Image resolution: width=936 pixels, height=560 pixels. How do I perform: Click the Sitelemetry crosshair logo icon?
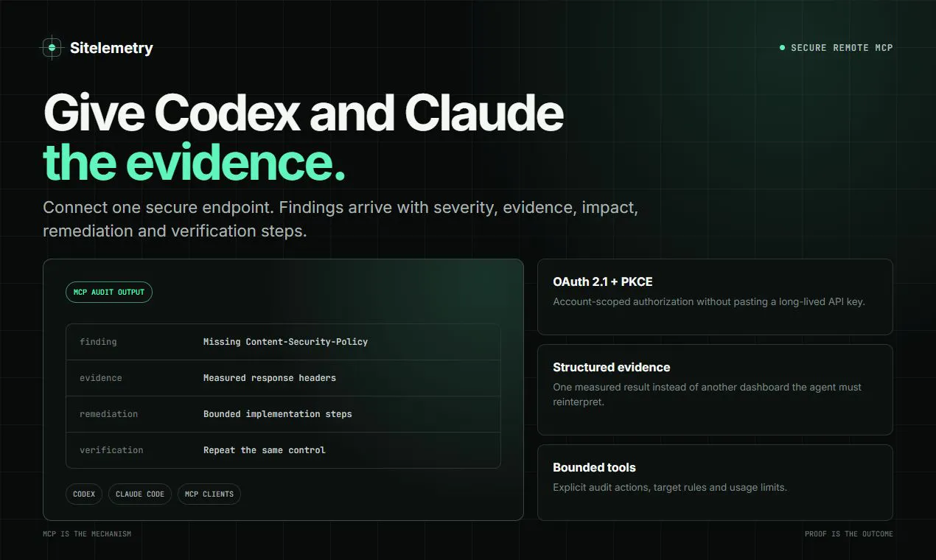(x=51, y=48)
